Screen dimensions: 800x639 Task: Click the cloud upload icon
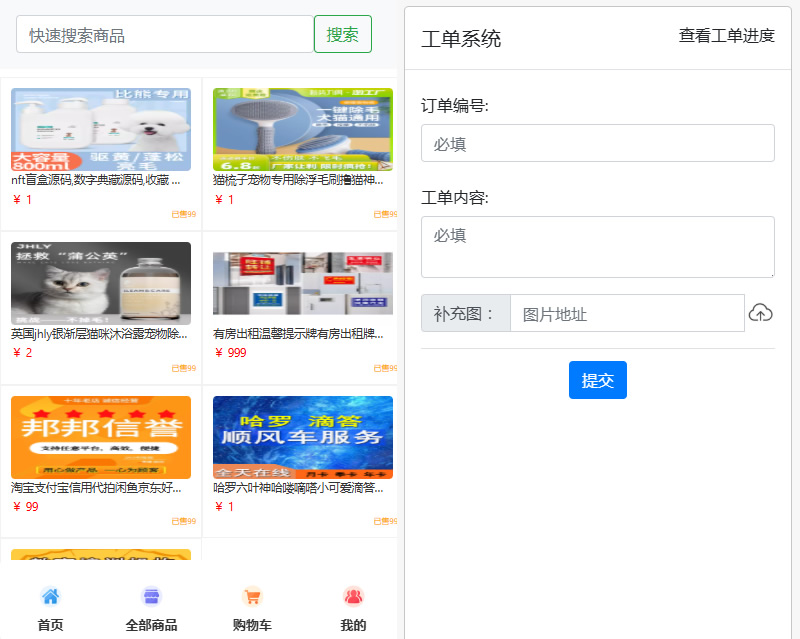click(761, 313)
